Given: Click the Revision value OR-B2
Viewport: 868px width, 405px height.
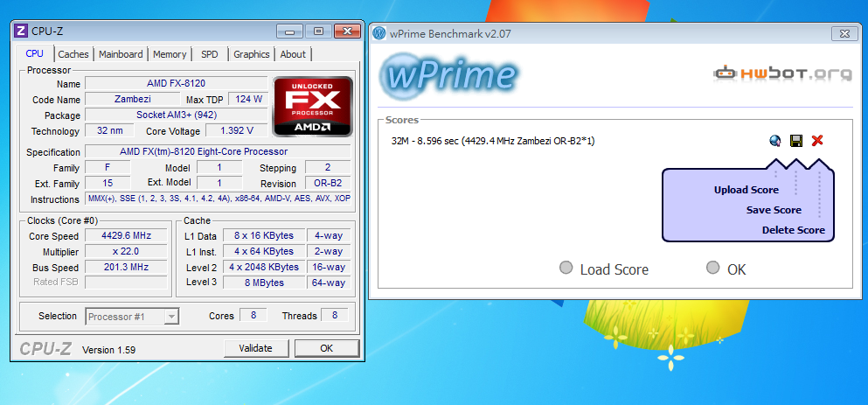Looking at the screenshot, I should pos(329,184).
